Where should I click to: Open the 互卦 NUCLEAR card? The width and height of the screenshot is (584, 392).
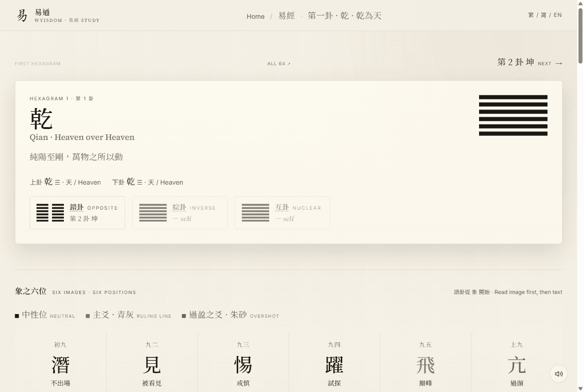(x=282, y=212)
